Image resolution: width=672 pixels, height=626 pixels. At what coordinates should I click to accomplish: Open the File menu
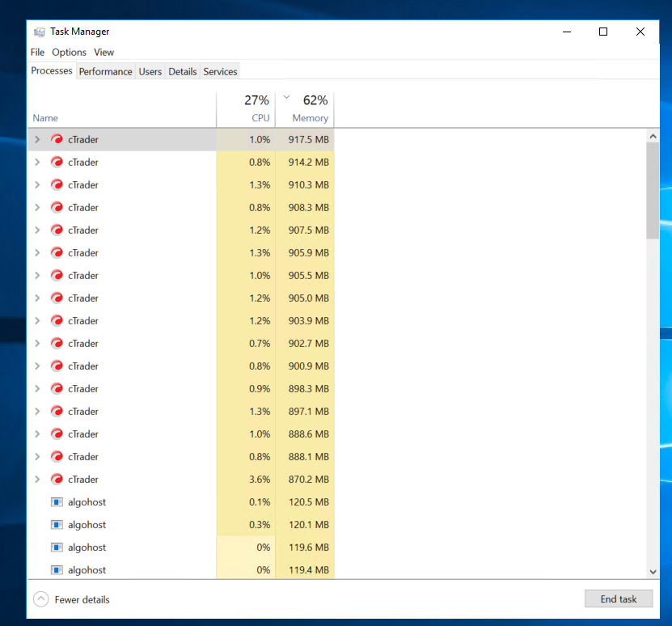(37, 53)
